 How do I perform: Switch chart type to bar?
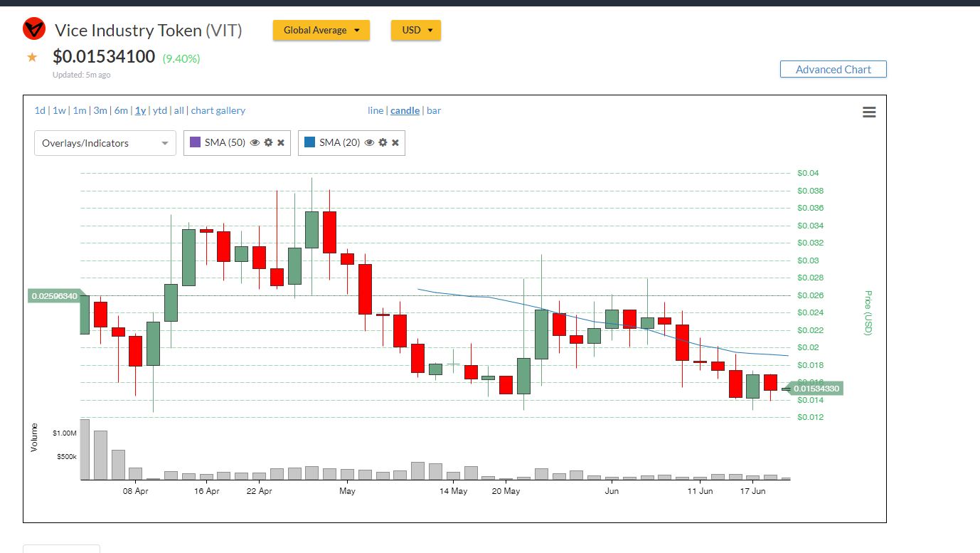434,110
